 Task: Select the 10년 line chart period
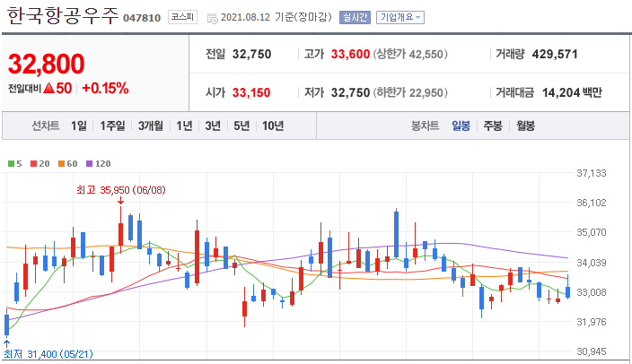[x=273, y=126]
